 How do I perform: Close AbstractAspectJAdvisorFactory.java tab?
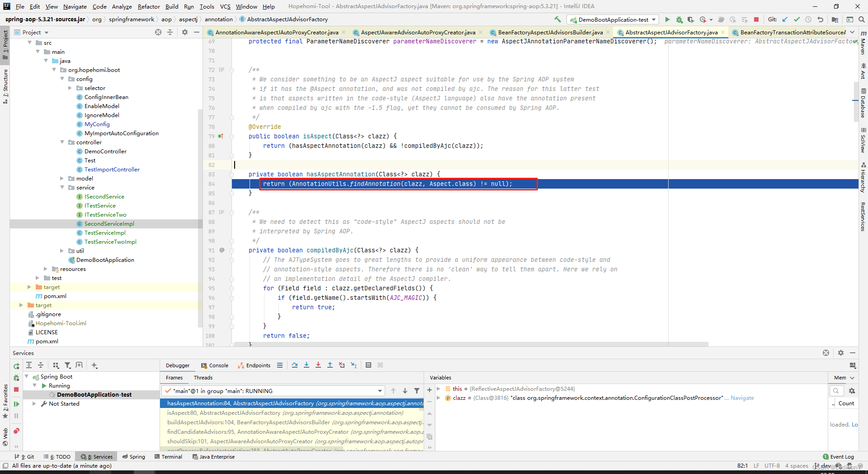(723, 32)
